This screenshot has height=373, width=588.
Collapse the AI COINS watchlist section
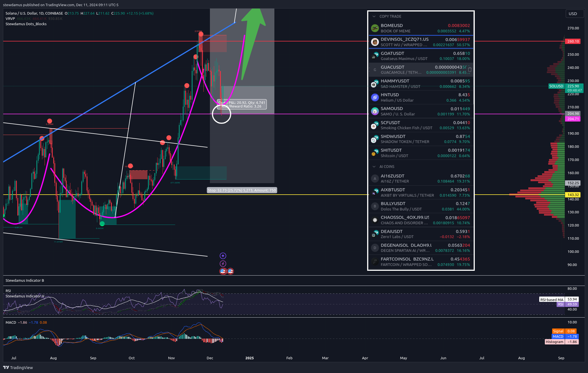pyautogui.click(x=374, y=167)
